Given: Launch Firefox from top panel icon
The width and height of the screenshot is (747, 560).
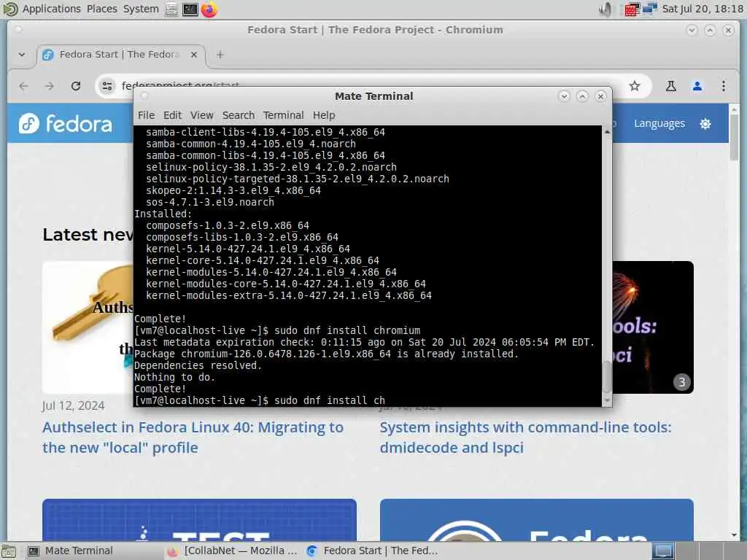Looking at the screenshot, I should (x=209, y=9).
